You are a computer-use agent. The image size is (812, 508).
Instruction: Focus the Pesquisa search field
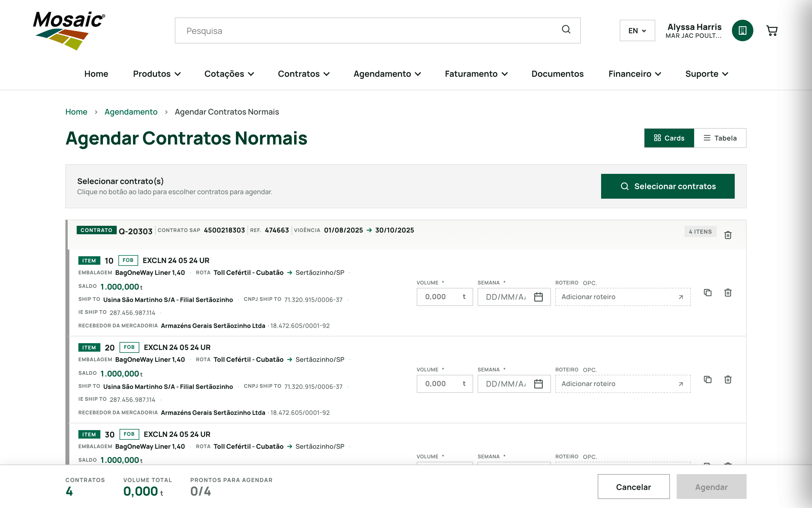tap(378, 30)
